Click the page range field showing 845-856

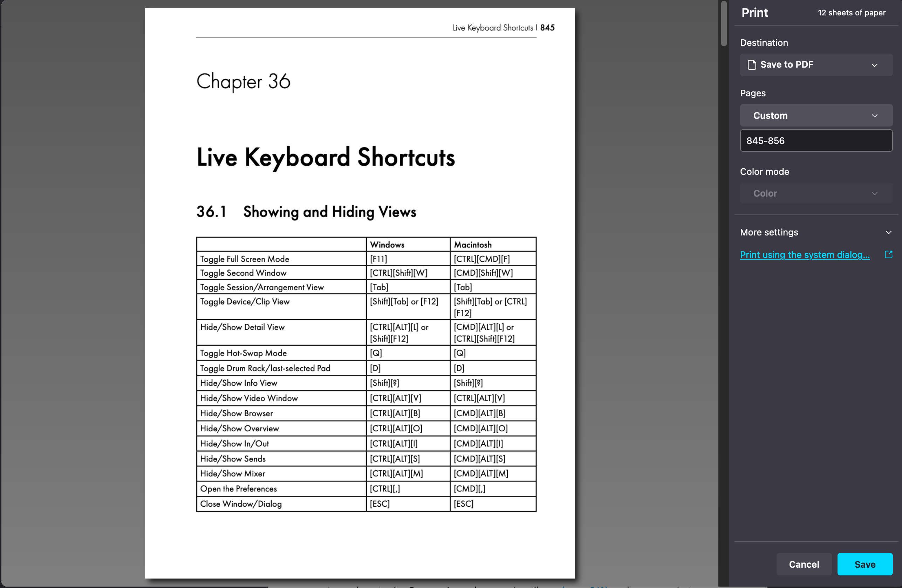click(x=815, y=141)
